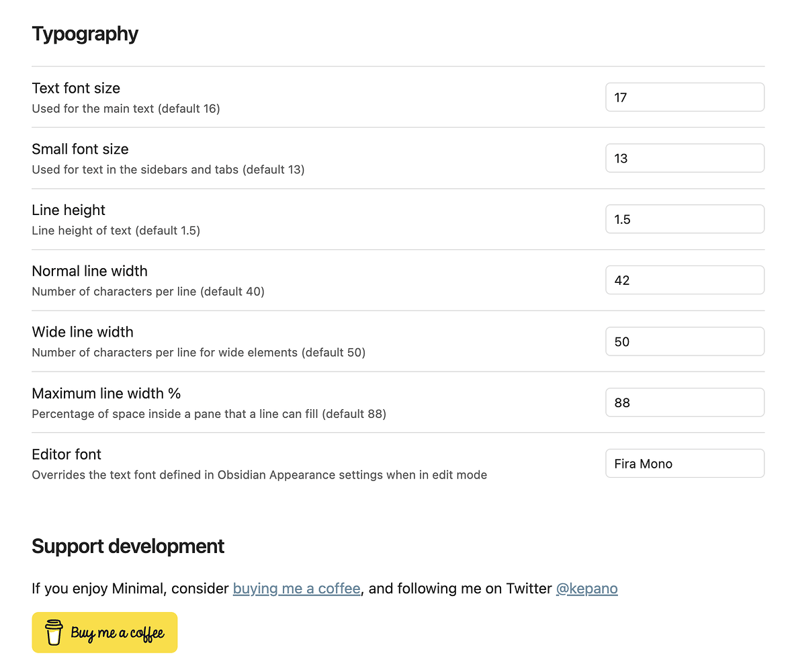The width and height of the screenshot is (790, 672).
Task: Click the 'If you enjoy Minimal, consider' text
Action: tap(130, 588)
